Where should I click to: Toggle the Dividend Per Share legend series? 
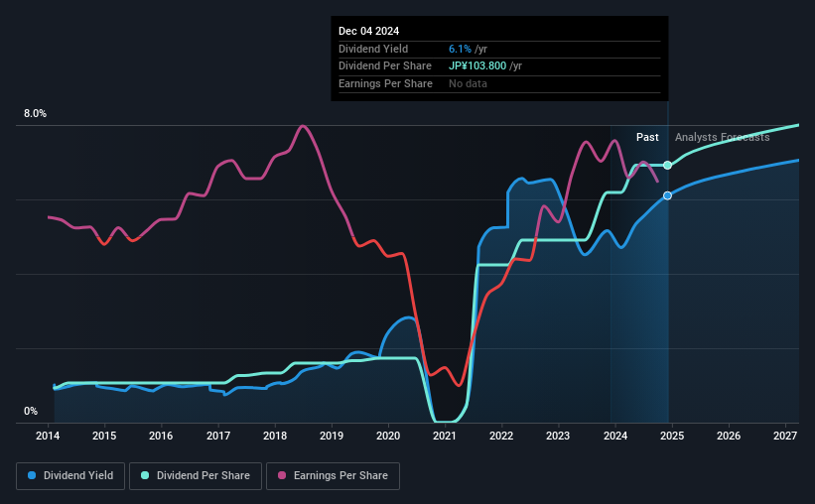[x=196, y=476]
